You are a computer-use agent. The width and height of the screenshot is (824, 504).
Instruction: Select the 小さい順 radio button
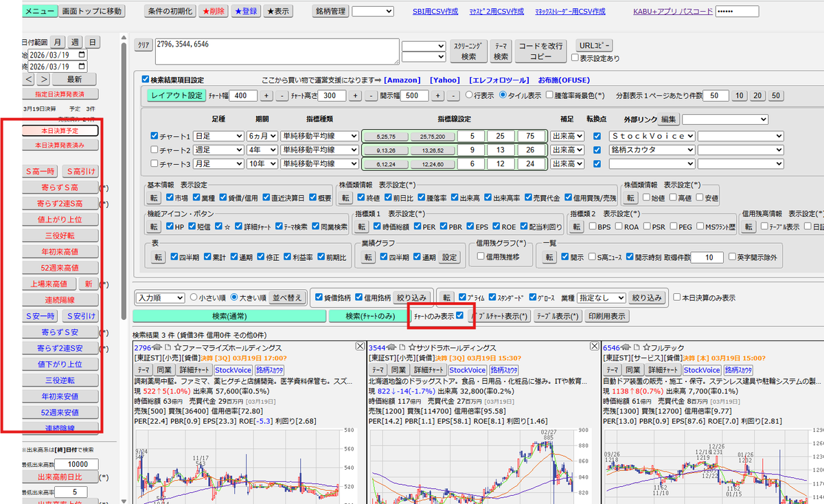193,298
